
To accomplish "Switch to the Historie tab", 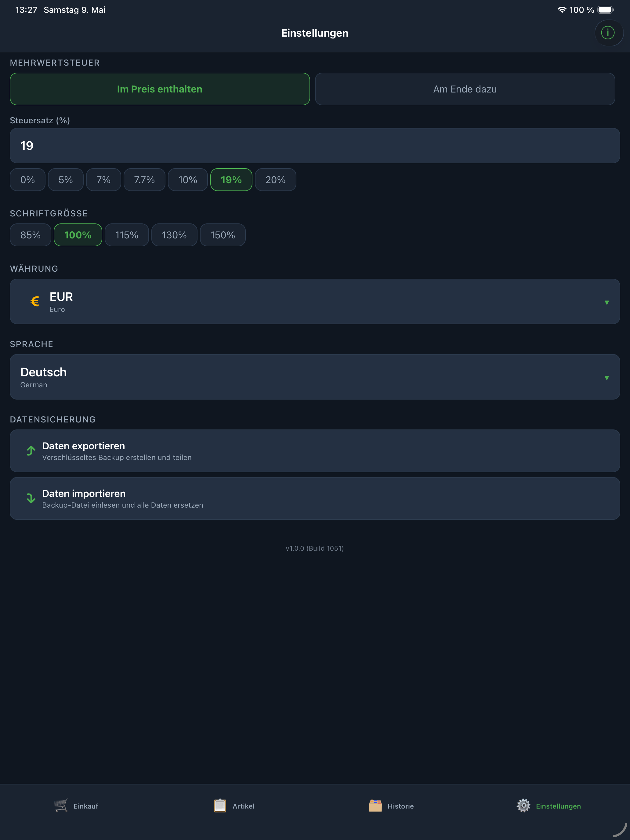I will click(391, 806).
